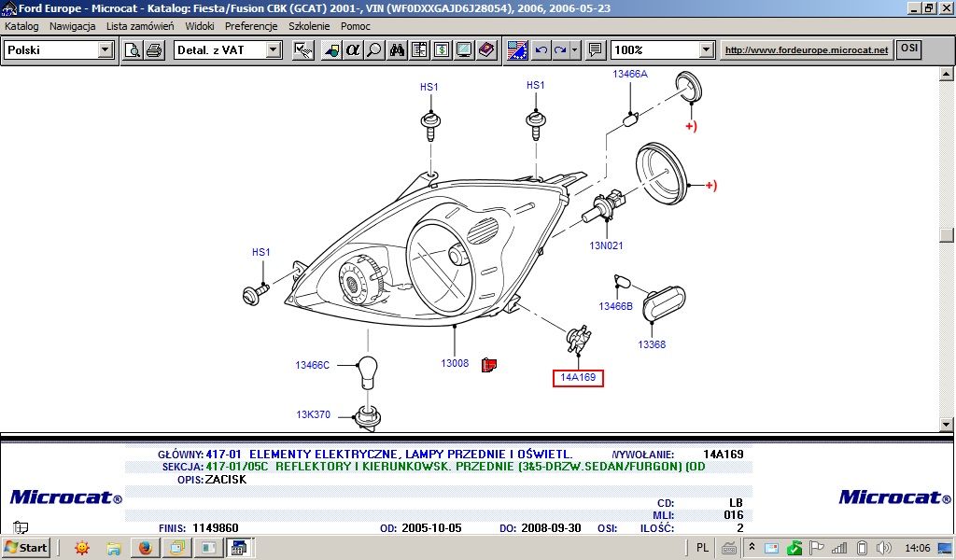Click the checklist order icon in toolbar

[303, 50]
